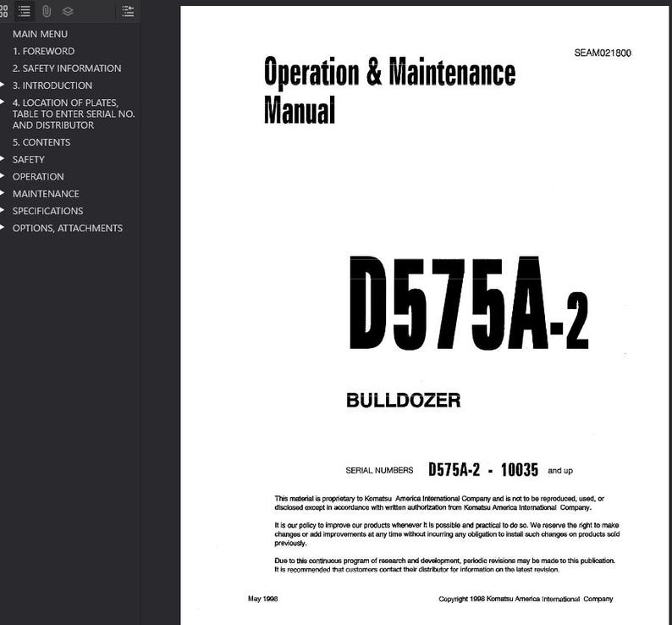This screenshot has width=672, height=625.
Task: Open the attachments panel paperclip icon
Action: pyautogui.click(x=47, y=11)
